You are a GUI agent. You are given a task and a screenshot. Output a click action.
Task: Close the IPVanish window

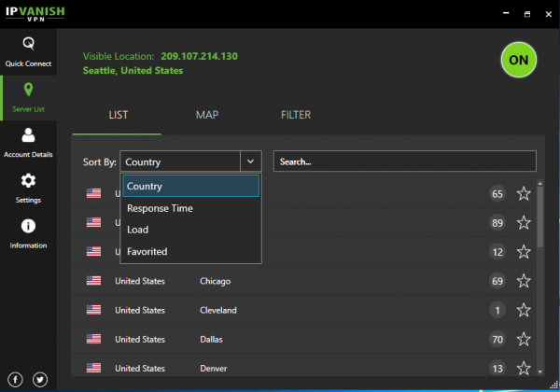pos(549,14)
